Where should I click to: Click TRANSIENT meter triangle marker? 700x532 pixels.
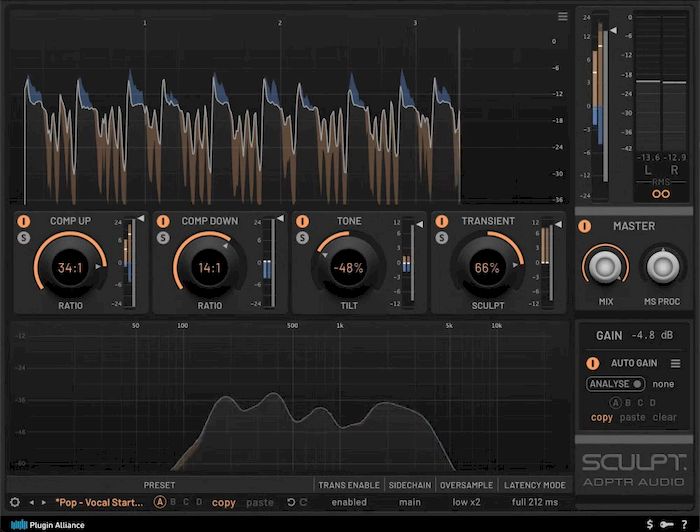point(558,224)
